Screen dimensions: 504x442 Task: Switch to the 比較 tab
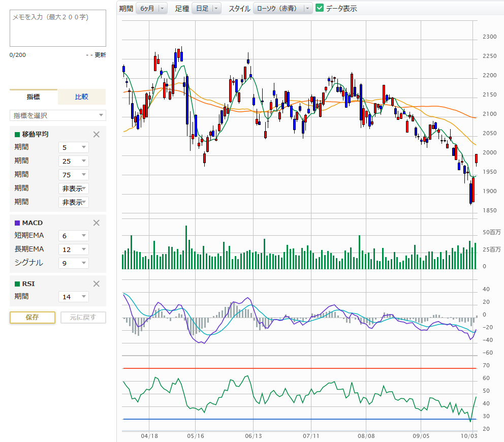(x=81, y=97)
